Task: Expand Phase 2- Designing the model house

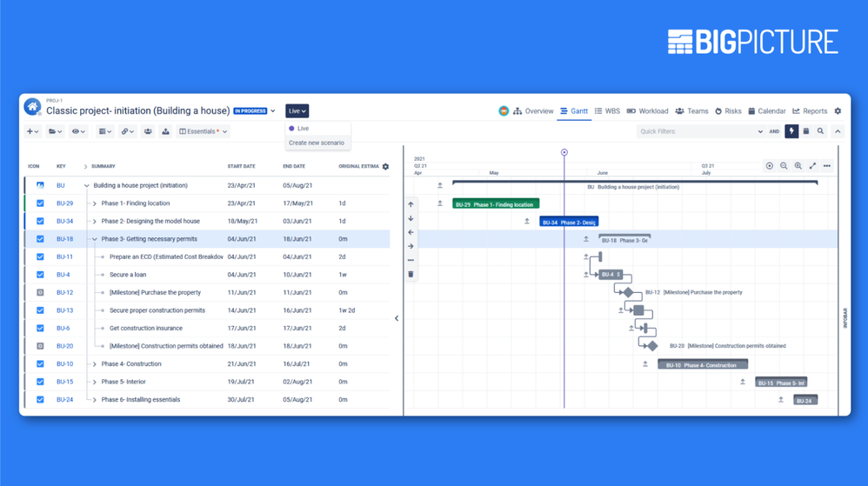Action: [95, 222]
